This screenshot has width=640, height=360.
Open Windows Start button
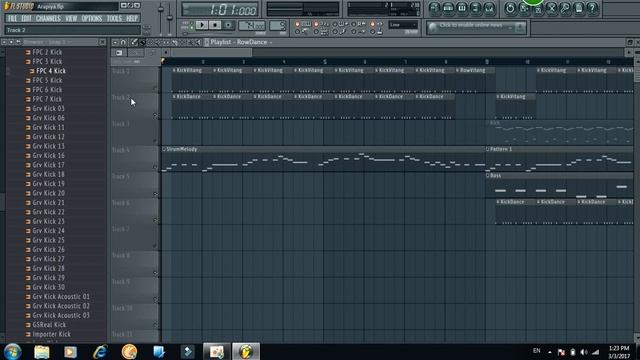[13, 351]
